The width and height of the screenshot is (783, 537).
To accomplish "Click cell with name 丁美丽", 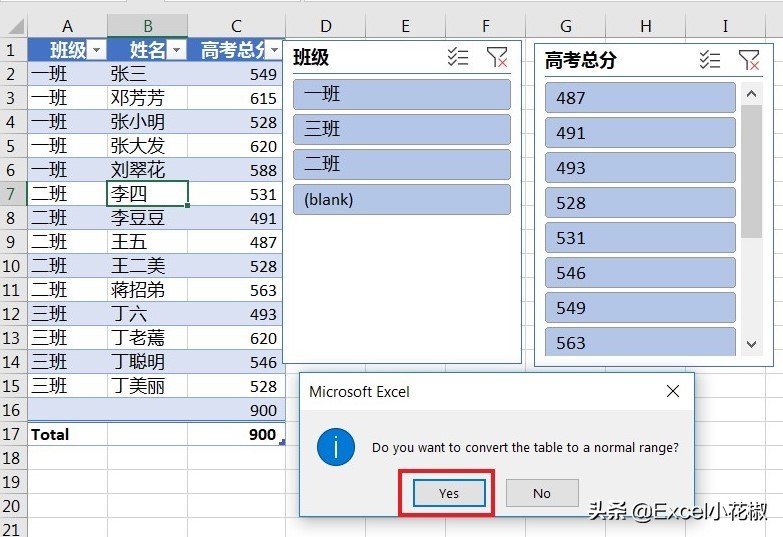I will [x=147, y=386].
